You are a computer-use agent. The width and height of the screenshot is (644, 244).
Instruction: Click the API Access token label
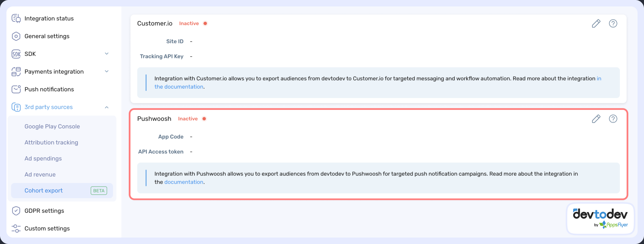[x=161, y=152]
